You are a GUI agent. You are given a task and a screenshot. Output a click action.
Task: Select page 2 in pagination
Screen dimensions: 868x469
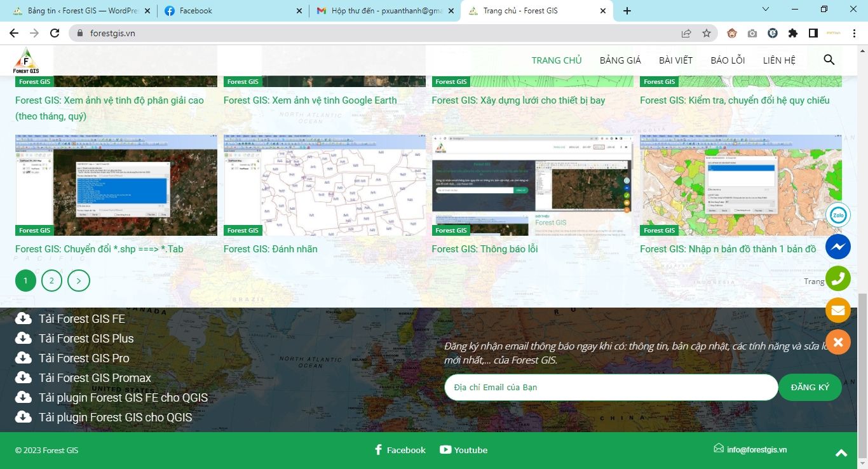point(51,280)
